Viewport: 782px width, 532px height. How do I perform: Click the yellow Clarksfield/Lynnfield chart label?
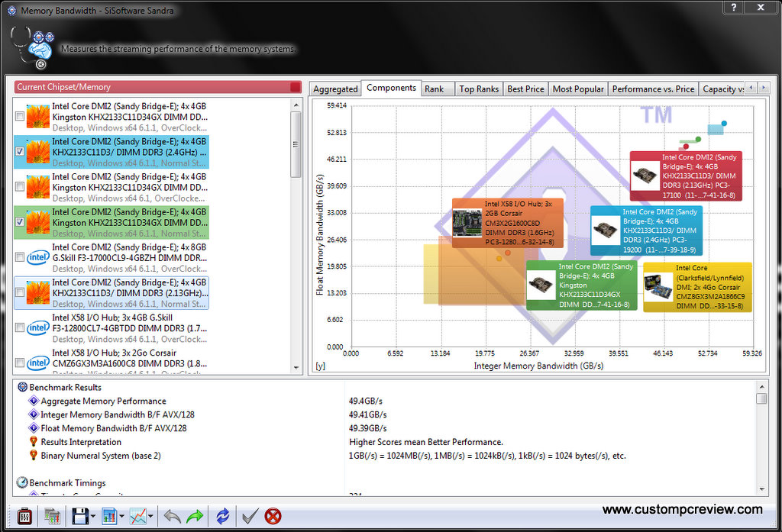(x=697, y=287)
